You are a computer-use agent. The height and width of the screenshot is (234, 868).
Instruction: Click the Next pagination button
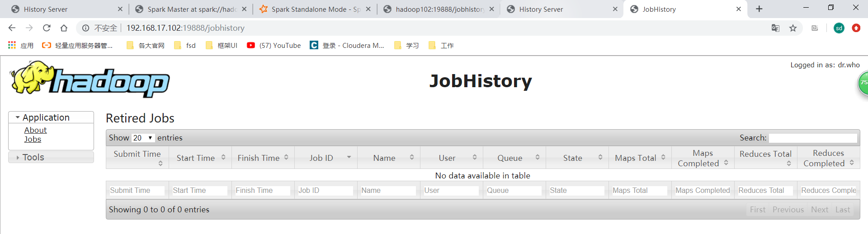(x=820, y=210)
